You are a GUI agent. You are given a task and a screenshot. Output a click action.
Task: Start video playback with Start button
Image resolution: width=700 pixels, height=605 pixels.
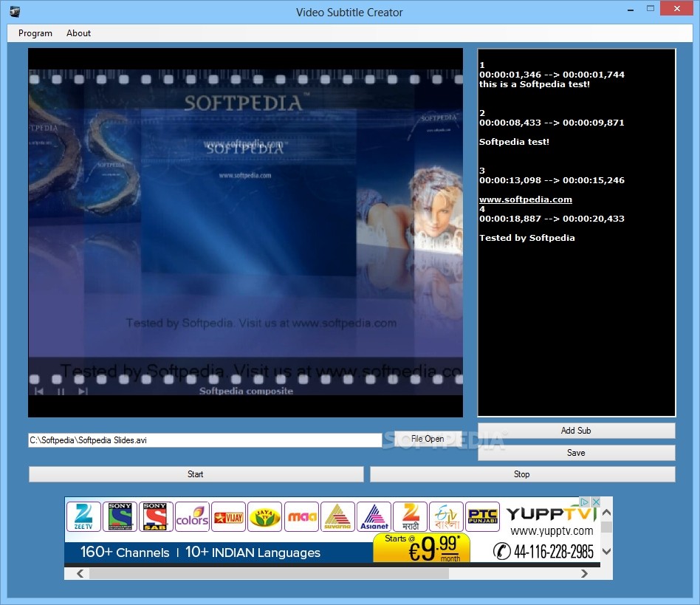196,474
